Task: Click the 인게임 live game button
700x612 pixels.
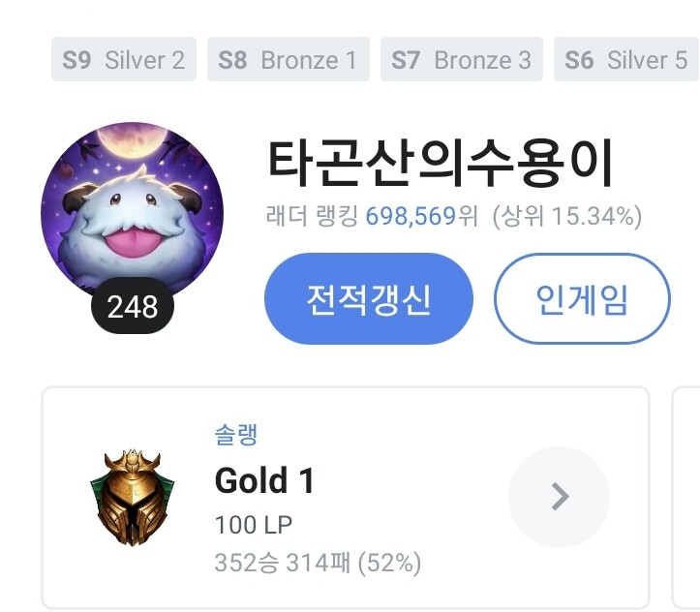Action: (x=582, y=298)
